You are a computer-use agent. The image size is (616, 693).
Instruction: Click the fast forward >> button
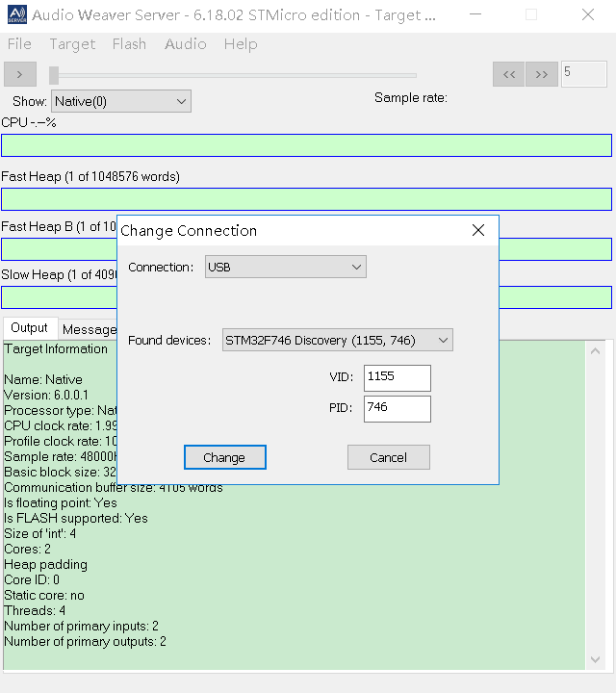(x=541, y=74)
